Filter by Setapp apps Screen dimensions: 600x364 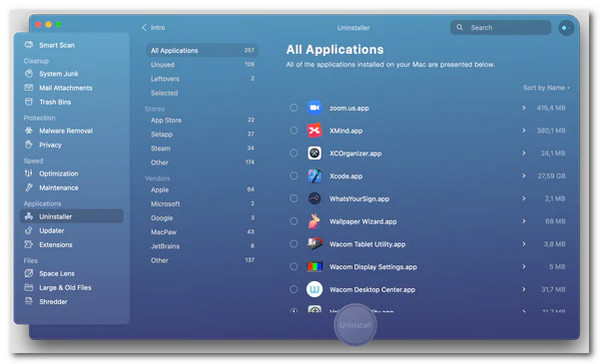point(202,134)
